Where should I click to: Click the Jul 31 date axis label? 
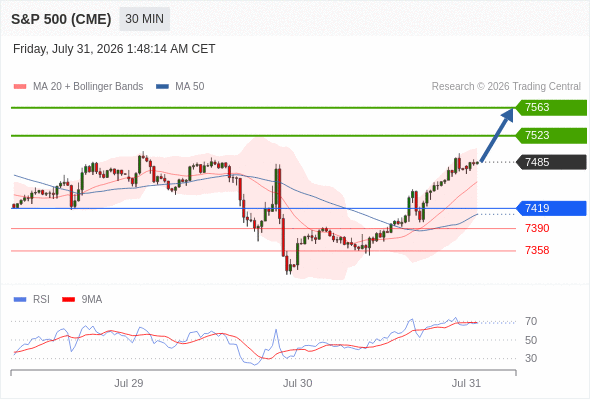click(x=466, y=383)
